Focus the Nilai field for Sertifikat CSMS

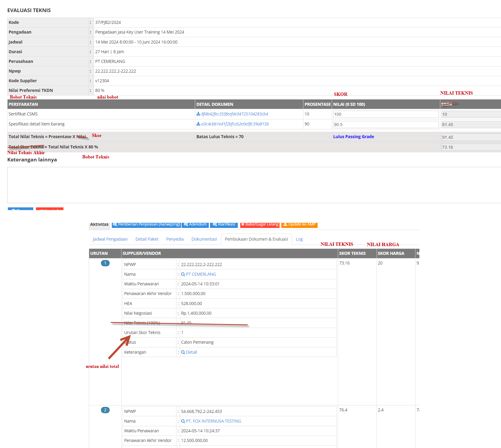pos(386,114)
